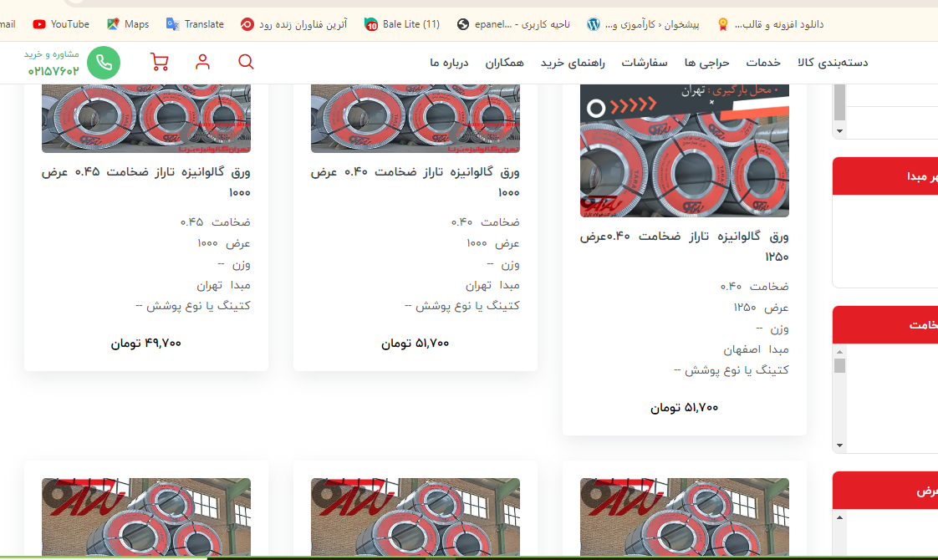Image resolution: width=938 pixels, height=560 pixels.
Task: Click image of 0.40 thickness 1000 width product
Action: [415, 118]
